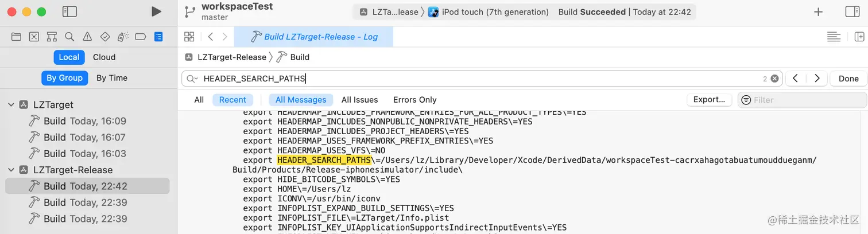Open the related items grid icon

click(189, 37)
